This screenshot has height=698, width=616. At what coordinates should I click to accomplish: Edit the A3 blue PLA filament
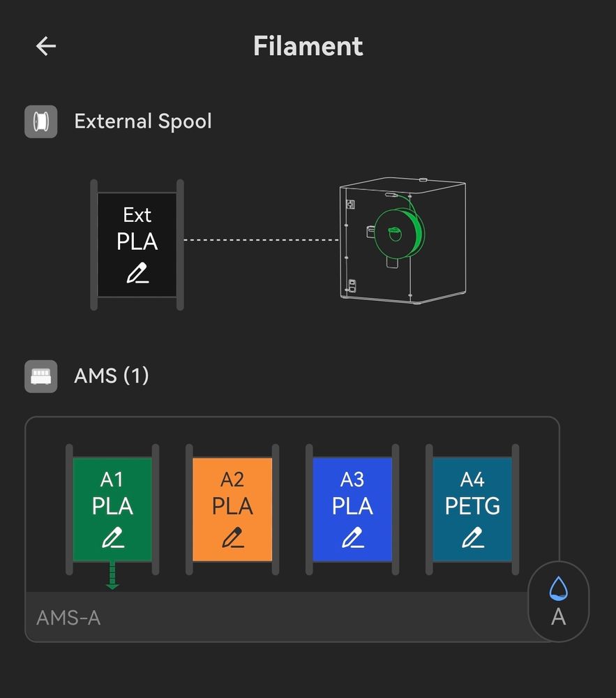tap(352, 537)
